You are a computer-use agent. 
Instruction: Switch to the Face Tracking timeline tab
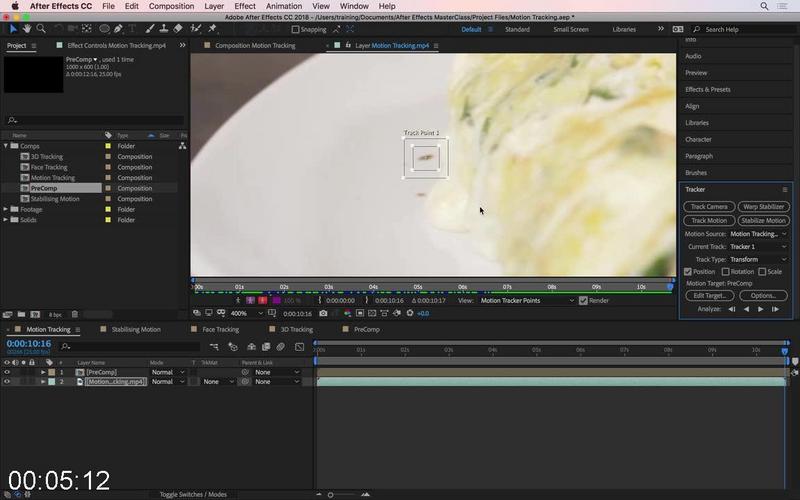(220, 330)
